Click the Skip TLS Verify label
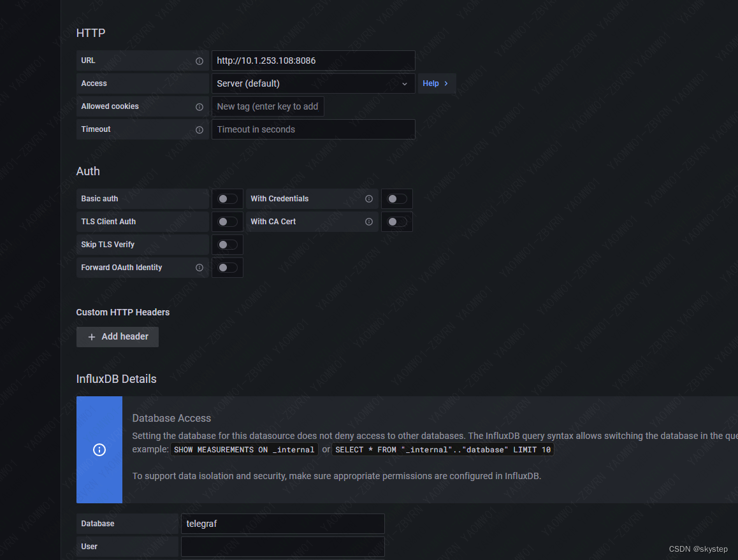Screen dimensions: 738x560 point(108,245)
